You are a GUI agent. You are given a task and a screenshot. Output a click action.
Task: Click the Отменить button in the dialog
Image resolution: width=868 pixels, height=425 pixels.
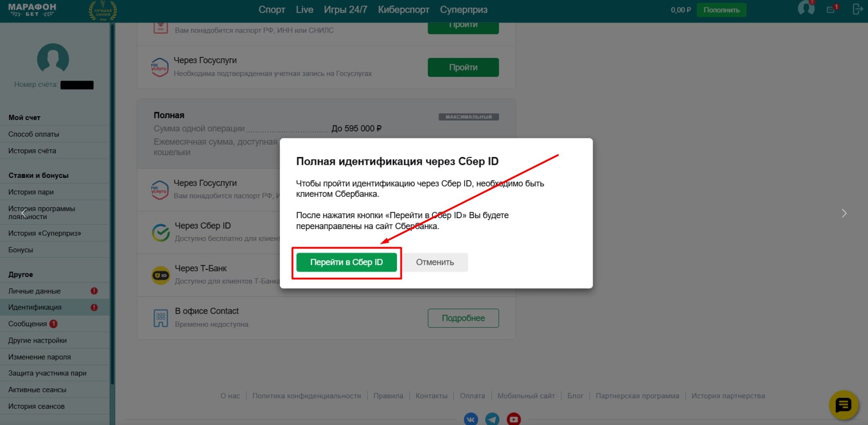[x=435, y=262]
